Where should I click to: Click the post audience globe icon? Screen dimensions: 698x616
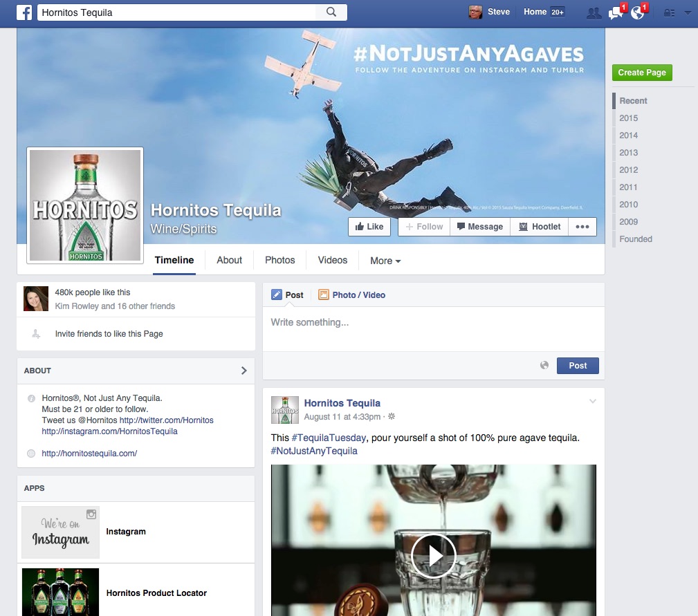point(544,365)
